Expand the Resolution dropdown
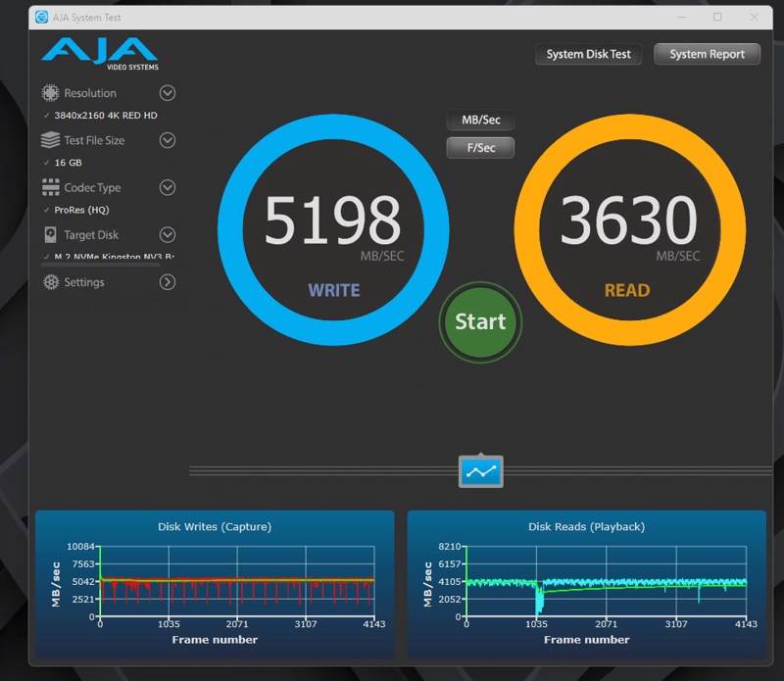The image size is (784, 681). [168, 93]
